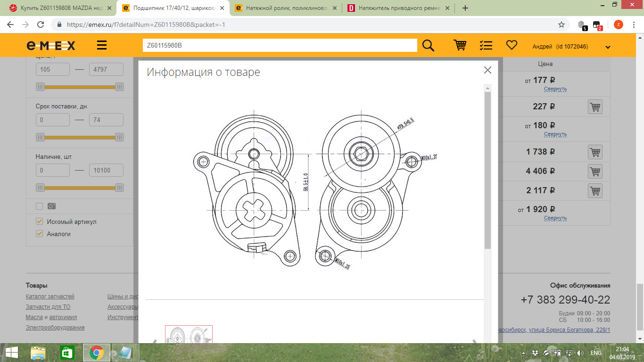Open Каталог запчастей link

[x=50, y=296]
